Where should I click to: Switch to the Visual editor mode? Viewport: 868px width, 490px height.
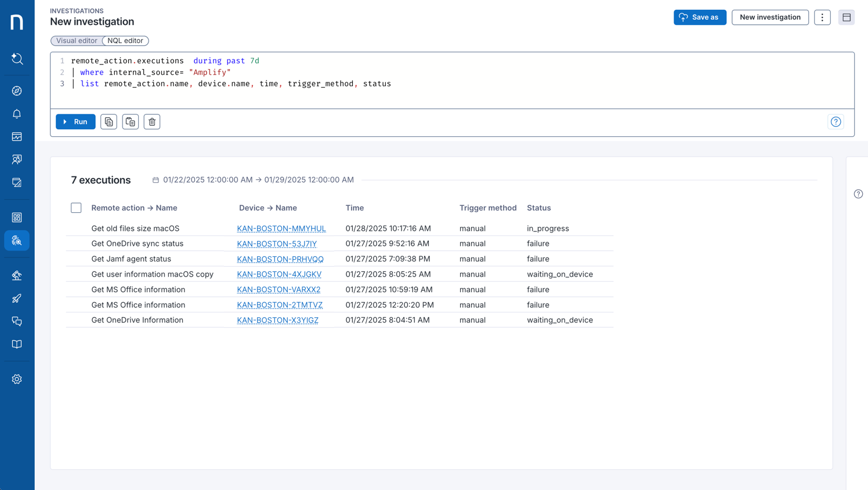[76, 41]
